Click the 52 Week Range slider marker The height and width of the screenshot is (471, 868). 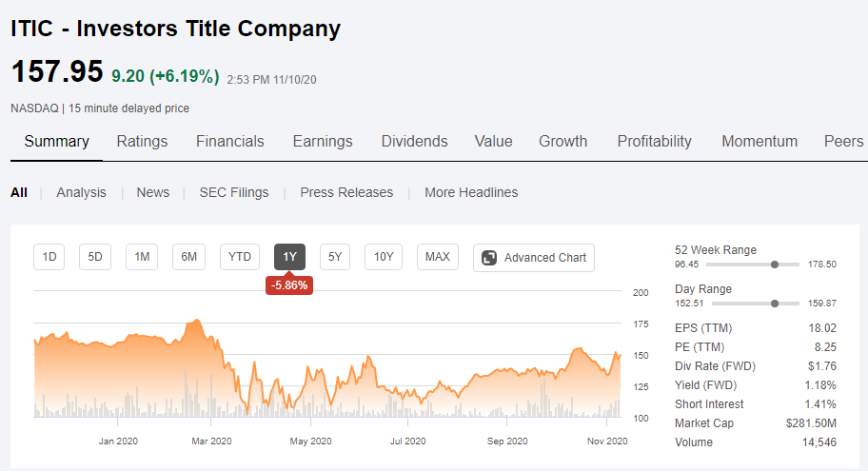point(775,265)
